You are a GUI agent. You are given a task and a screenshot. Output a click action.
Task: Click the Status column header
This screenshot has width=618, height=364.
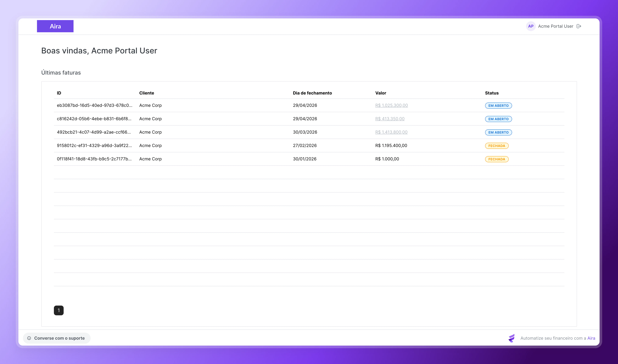pyautogui.click(x=492, y=93)
